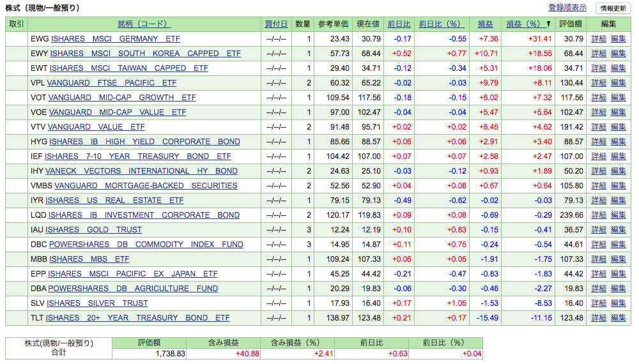Viewport: 639px width, 364px height.
Task: Open ISHARES GOLD TRUST link
Action: click(94, 229)
